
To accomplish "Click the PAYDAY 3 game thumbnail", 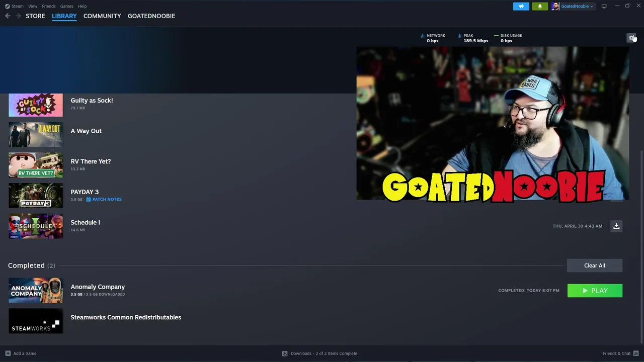I will click(36, 196).
